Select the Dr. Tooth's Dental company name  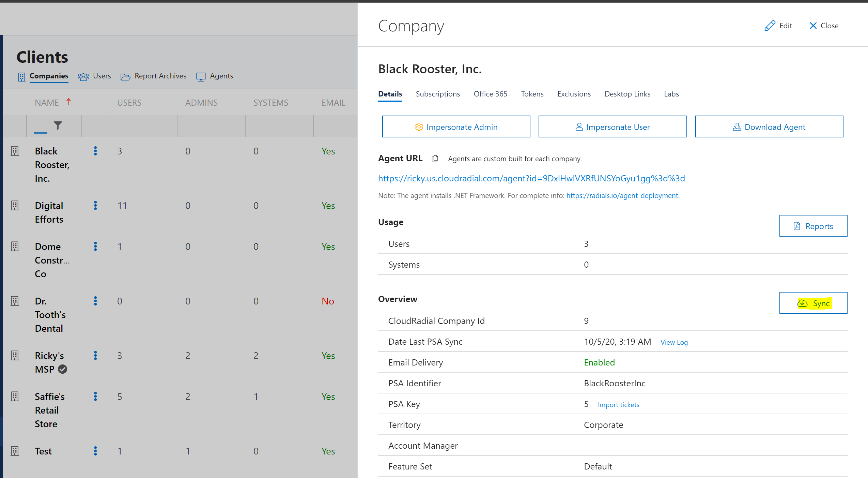pos(50,315)
